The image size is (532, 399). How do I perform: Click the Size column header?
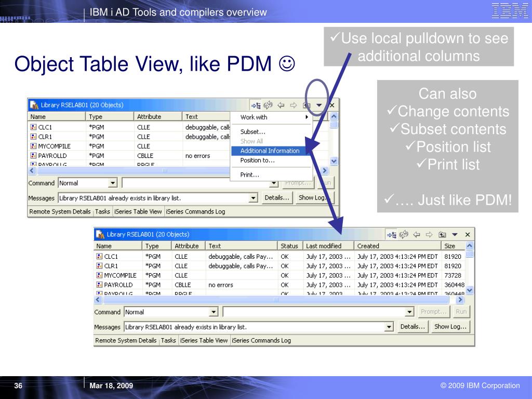[x=454, y=246]
